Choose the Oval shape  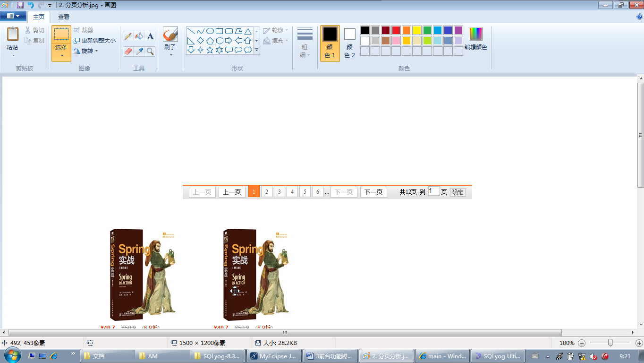coord(210,31)
